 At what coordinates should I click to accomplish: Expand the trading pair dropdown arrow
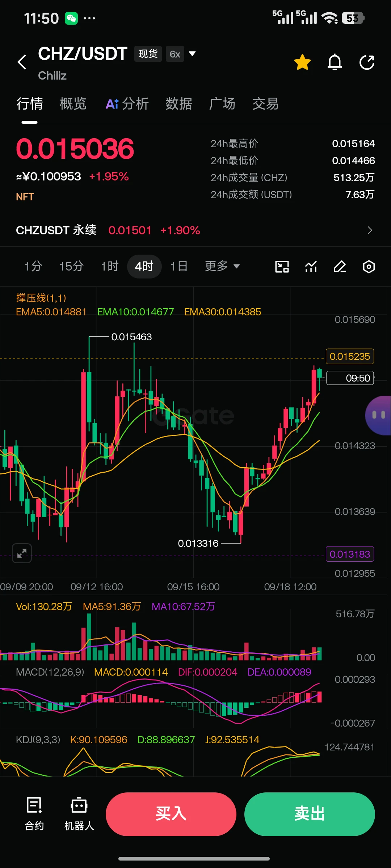pyautogui.click(x=192, y=54)
